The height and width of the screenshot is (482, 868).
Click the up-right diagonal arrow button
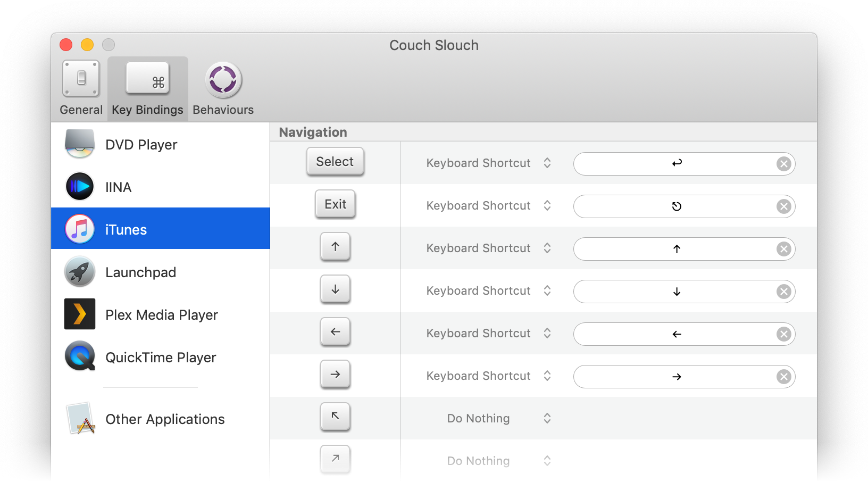(335, 459)
